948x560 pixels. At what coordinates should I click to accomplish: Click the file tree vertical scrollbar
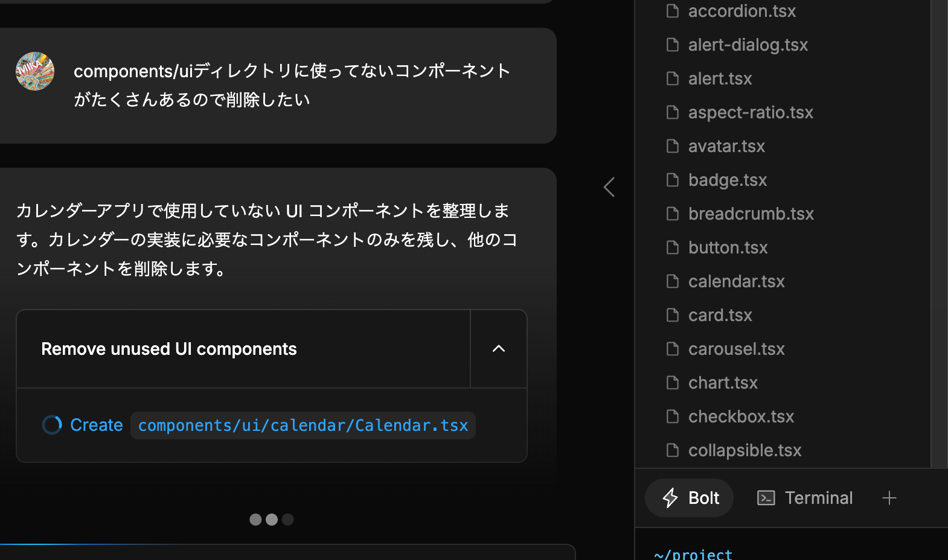(x=939, y=234)
